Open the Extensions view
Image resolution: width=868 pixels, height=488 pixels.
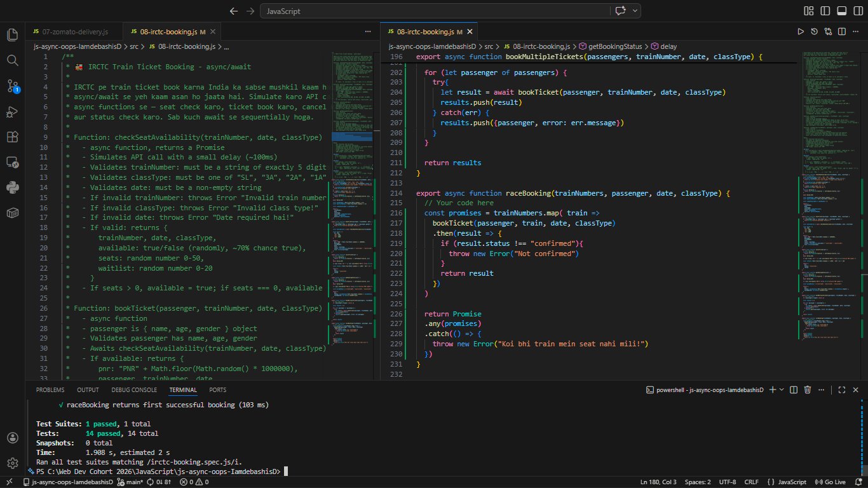[12, 137]
